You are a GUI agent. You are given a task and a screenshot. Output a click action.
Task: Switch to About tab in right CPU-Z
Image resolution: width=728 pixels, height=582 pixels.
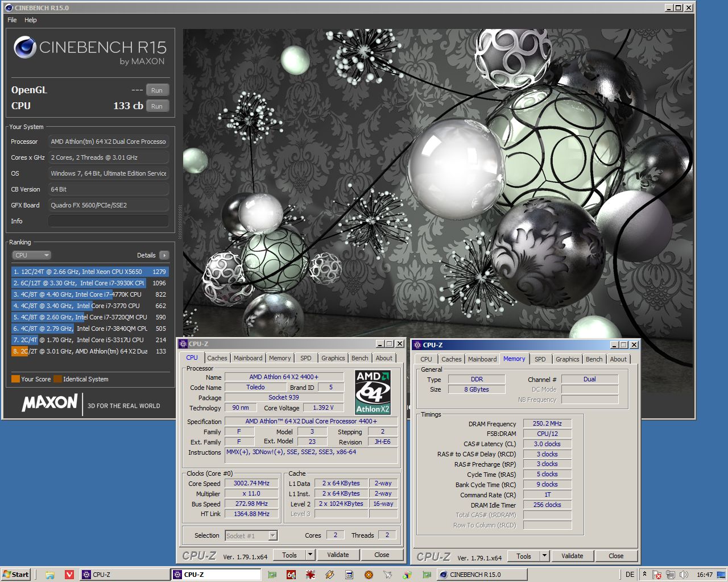[618, 359]
